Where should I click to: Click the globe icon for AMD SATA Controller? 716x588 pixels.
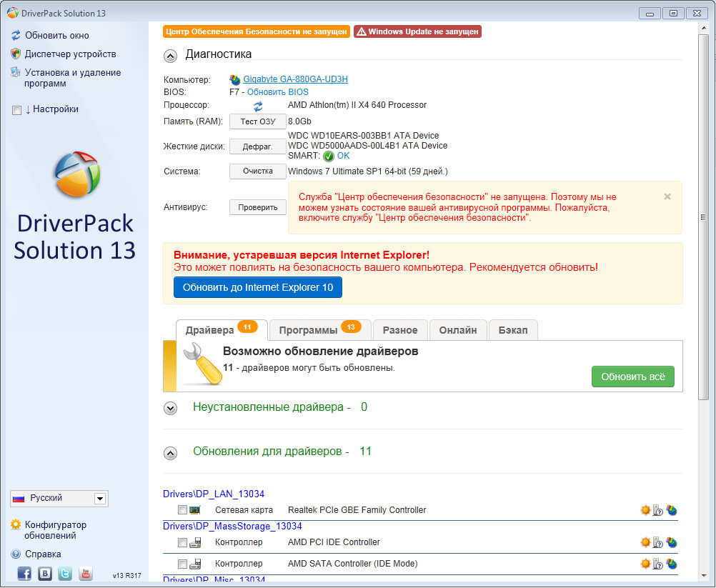pos(671,564)
